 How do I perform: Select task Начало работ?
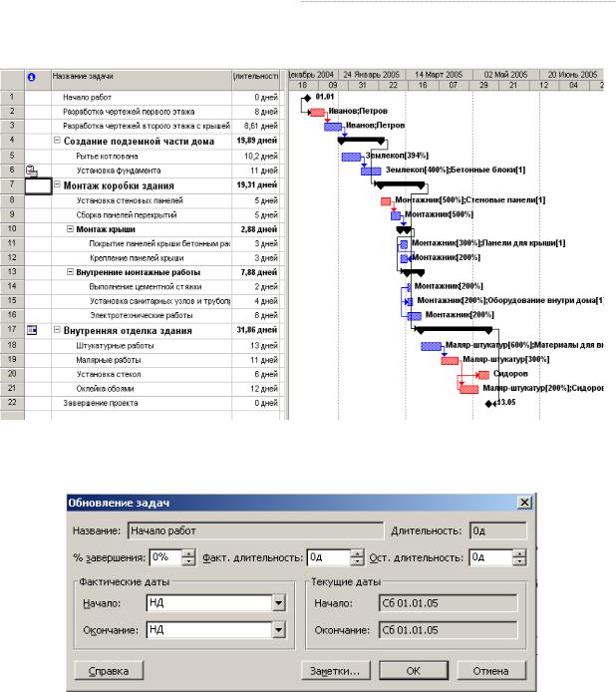(x=87, y=97)
